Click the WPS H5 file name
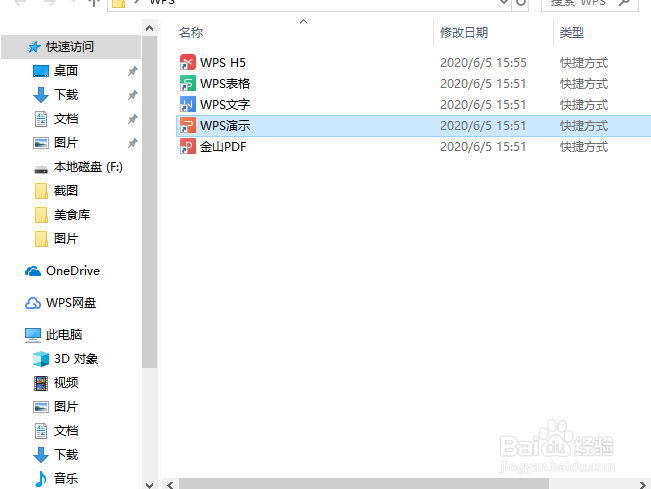This screenshot has width=651, height=489. point(223,63)
